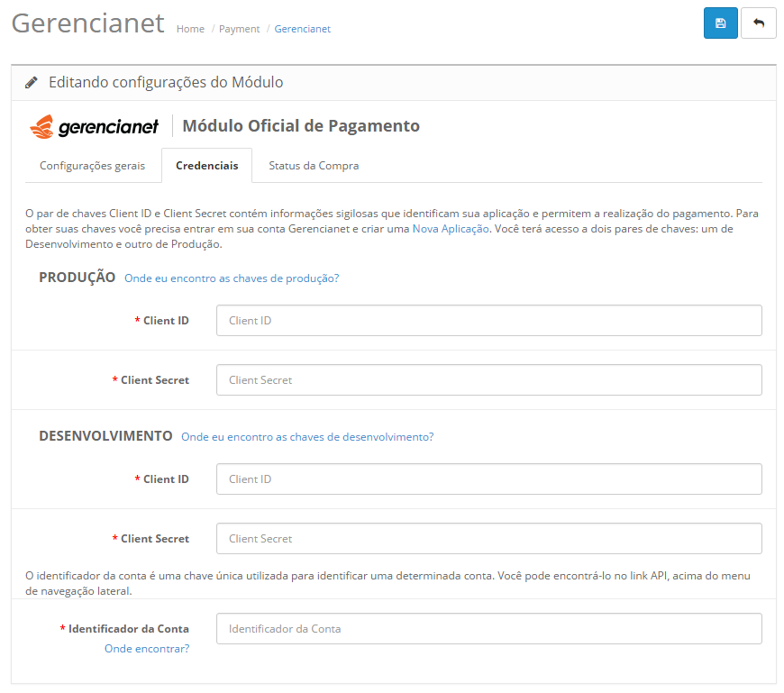784x693 pixels.
Task: Click the Desenvolvimento Client Secret field
Action: (x=488, y=539)
